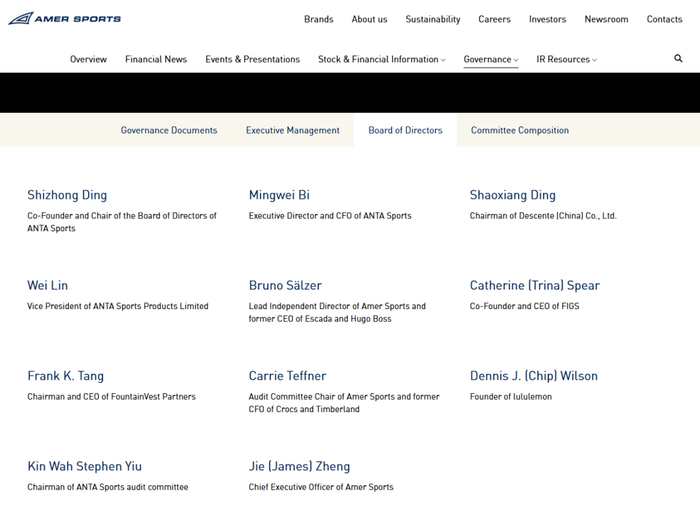Open Financial News section

tap(156, 59)
